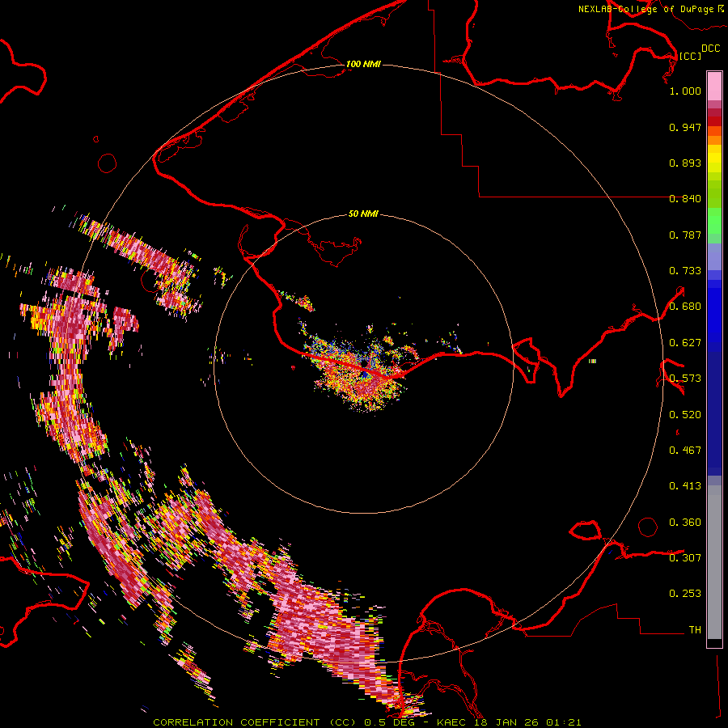Click the 0.413 value on color scale

tap(685, 486)
